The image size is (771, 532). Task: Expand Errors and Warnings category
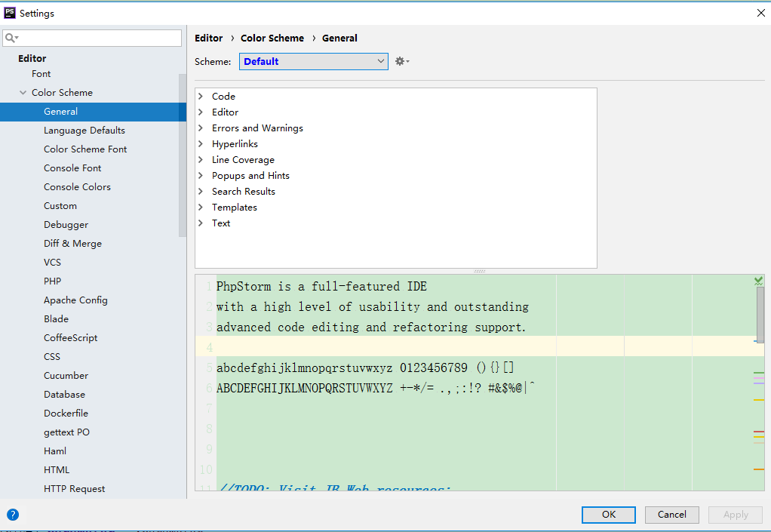(x=201, y=128)
